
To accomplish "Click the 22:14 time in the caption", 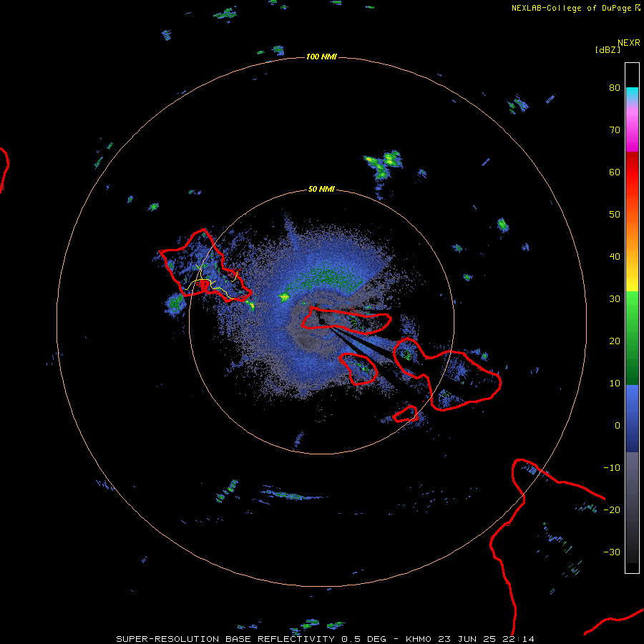I will tap(519, 639).
